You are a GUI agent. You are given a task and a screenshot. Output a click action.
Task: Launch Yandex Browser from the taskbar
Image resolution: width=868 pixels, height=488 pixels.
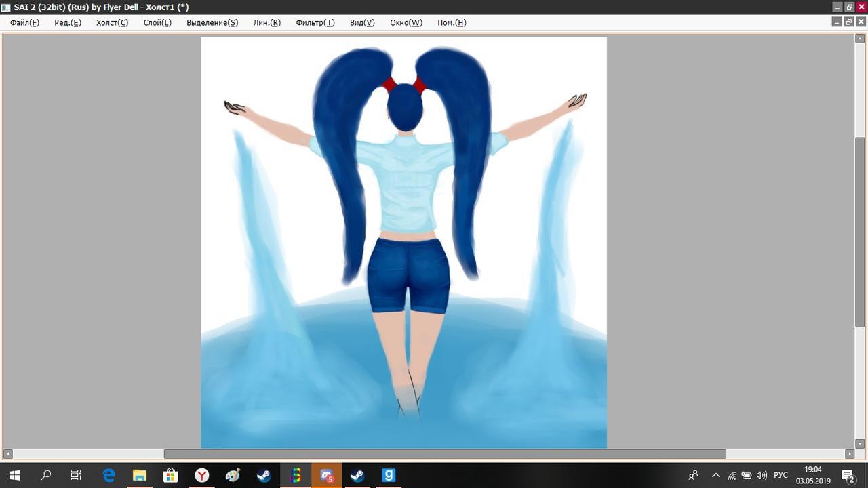[x=202, y=475]
